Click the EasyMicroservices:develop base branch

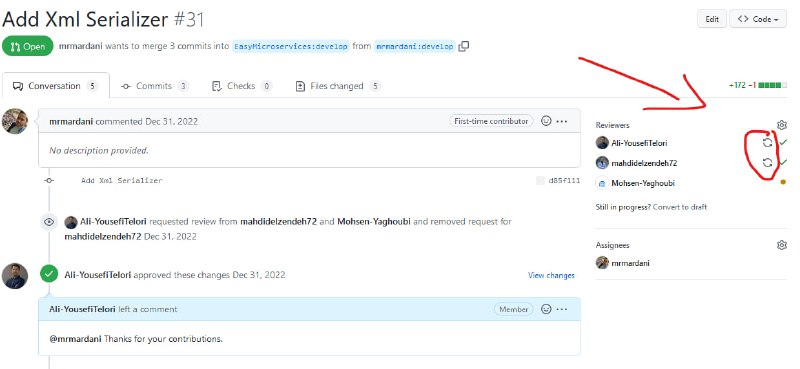point(291,46)
